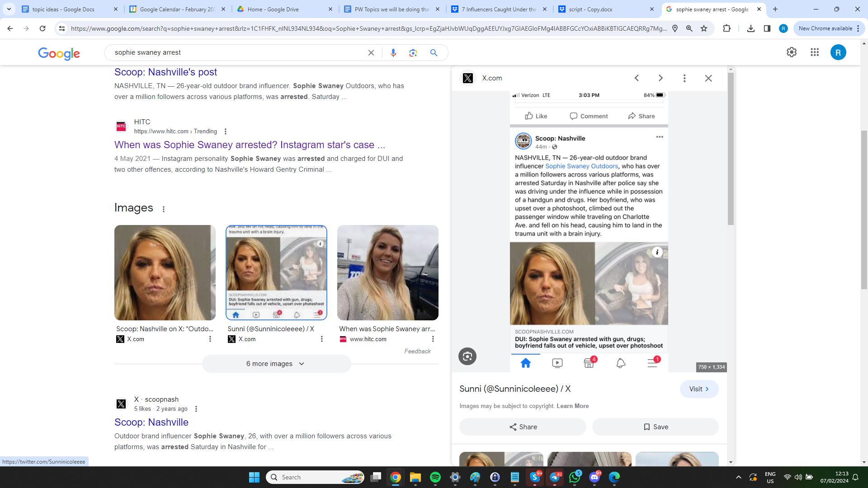Open options for Sunni image result
868x488 pixels.
click(x=322, y=339)
